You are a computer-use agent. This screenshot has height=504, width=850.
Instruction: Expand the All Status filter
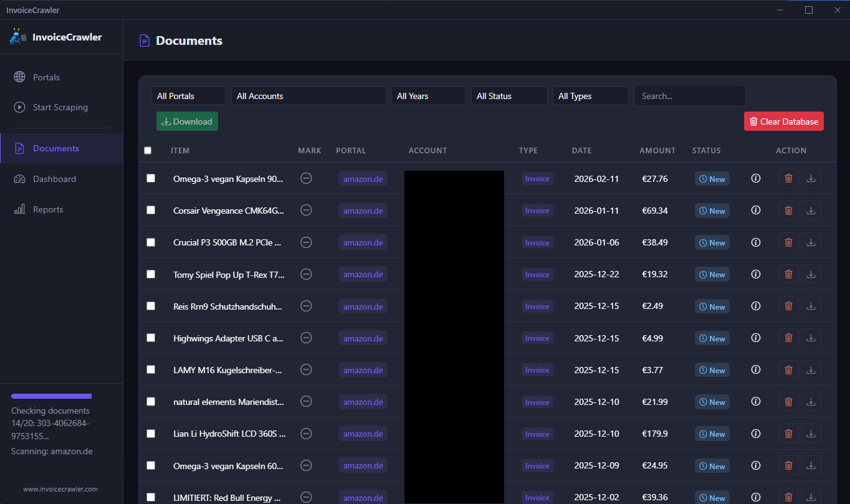pyautogui.click(x=509, y=96)
